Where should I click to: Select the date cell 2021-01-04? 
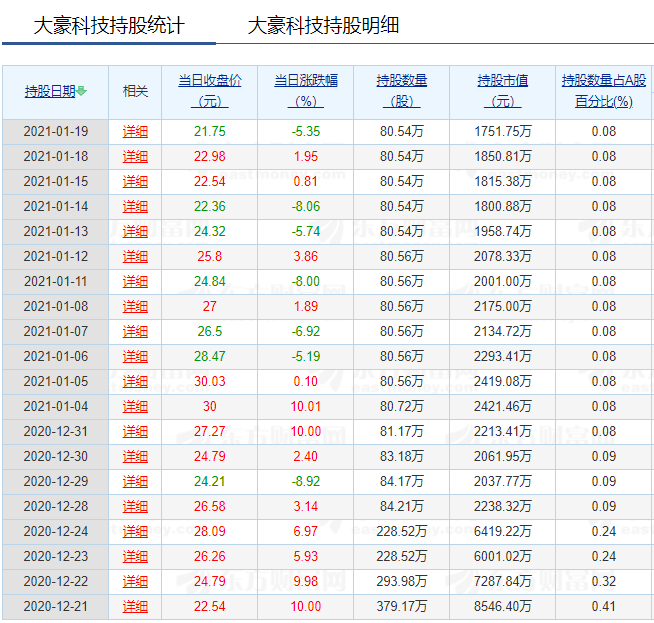point(56,407)
